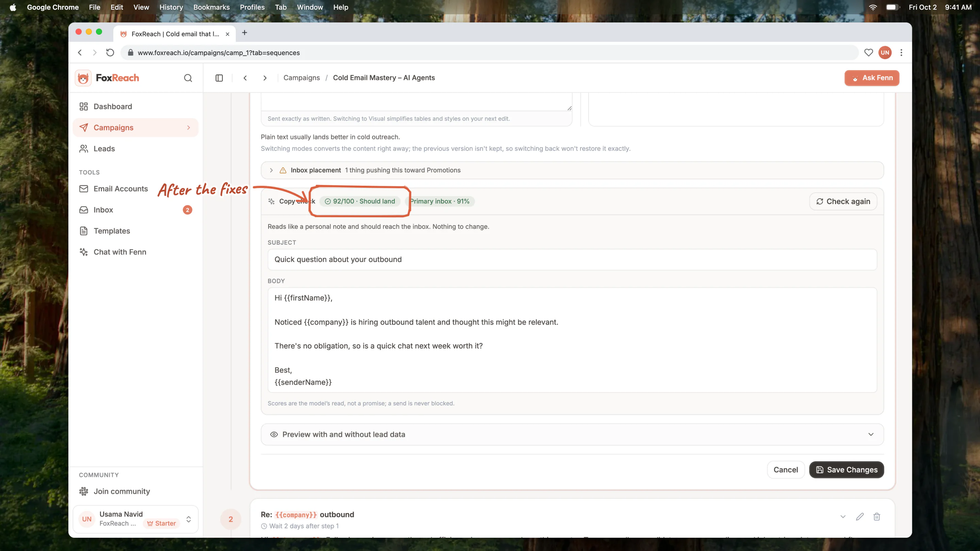
Task: Click into the email Body text area
Action: click(x=572, y=340)
